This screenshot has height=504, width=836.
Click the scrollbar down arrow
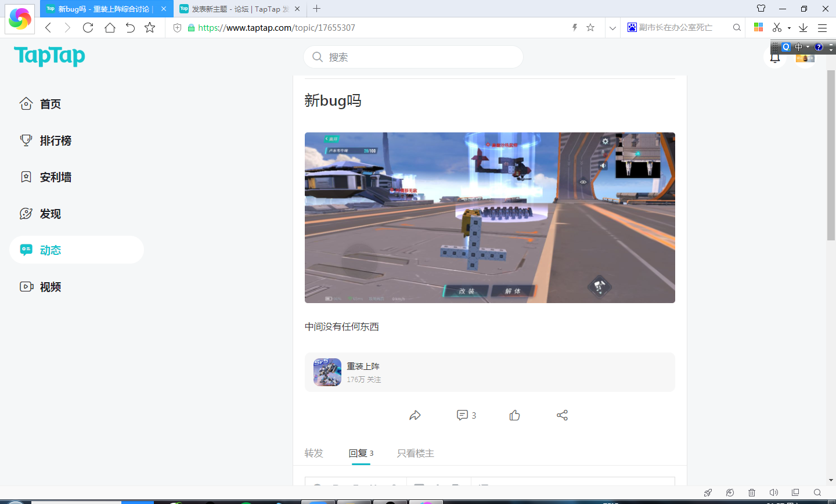[x=831, y=481]
